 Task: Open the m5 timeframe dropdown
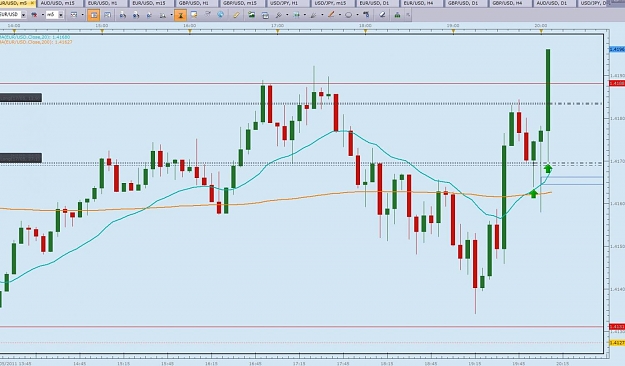pyautogui.click(x=61, y=15)
